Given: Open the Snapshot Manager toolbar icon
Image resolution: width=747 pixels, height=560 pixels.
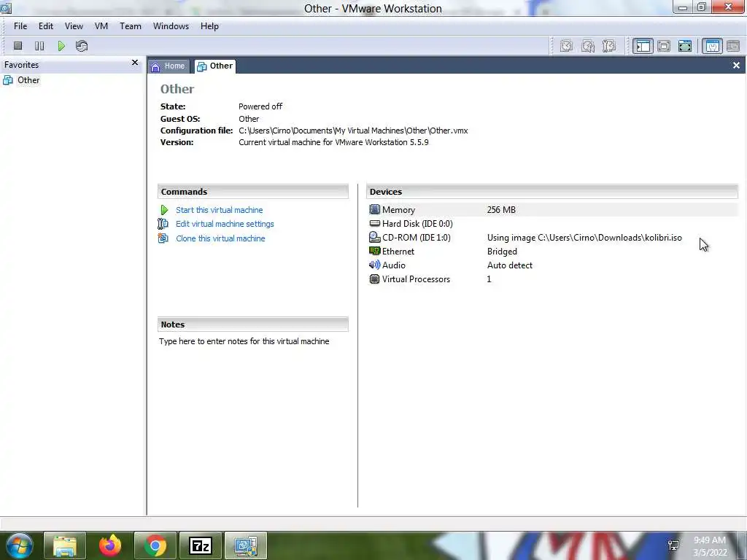Looking at the screenshot, I should [609, 46].
